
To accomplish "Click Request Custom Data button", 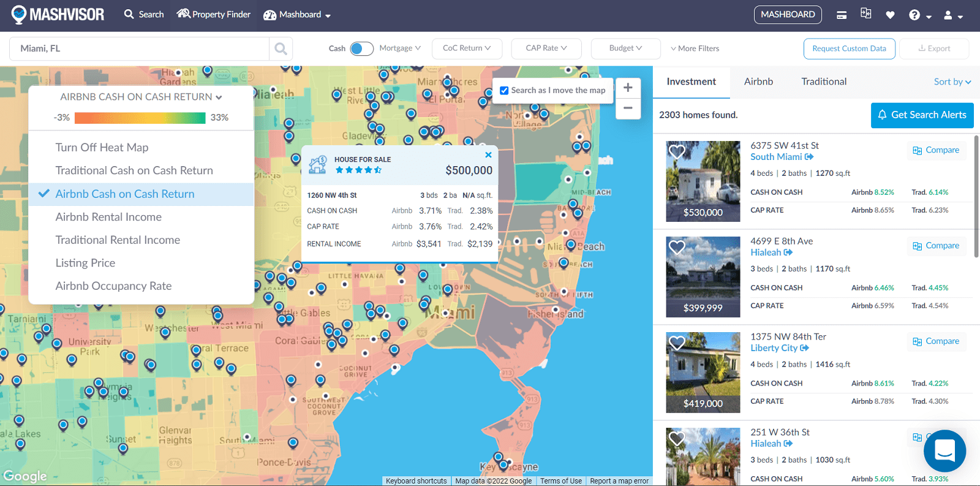I will [849, 48].
